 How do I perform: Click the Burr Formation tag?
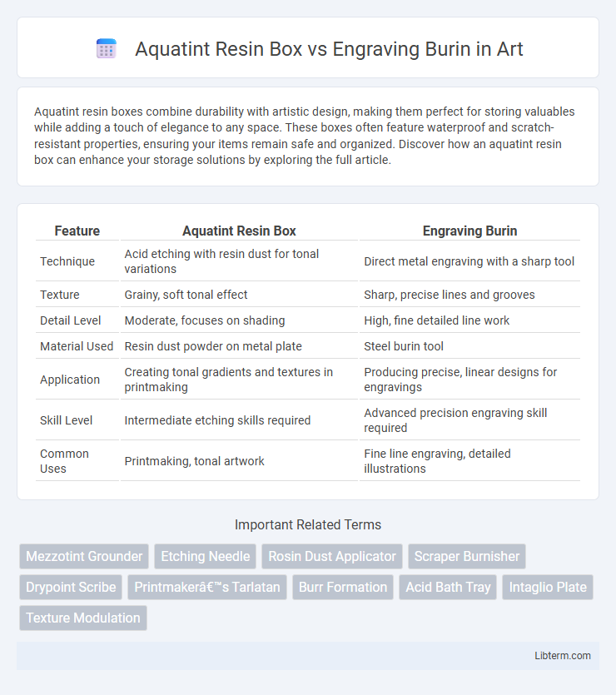coord(343,588)
